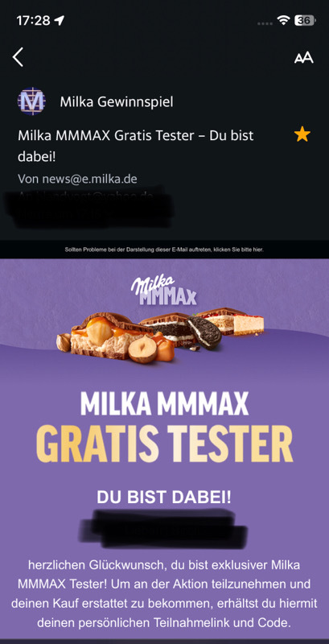Tap the battery indicator showing 36
This screenshot has height=644, width=329.
pyautogui.click(x=305, y=21)
